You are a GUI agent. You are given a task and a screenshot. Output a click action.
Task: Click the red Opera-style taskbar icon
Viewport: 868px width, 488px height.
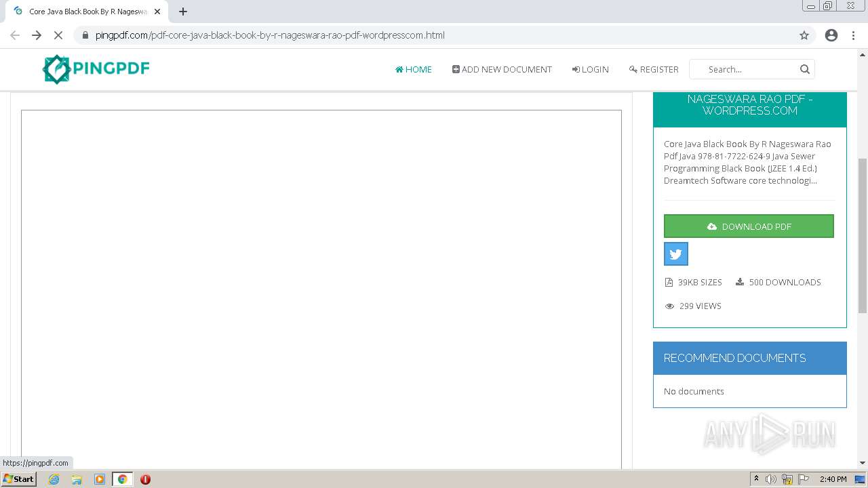(x=145, y=479)
